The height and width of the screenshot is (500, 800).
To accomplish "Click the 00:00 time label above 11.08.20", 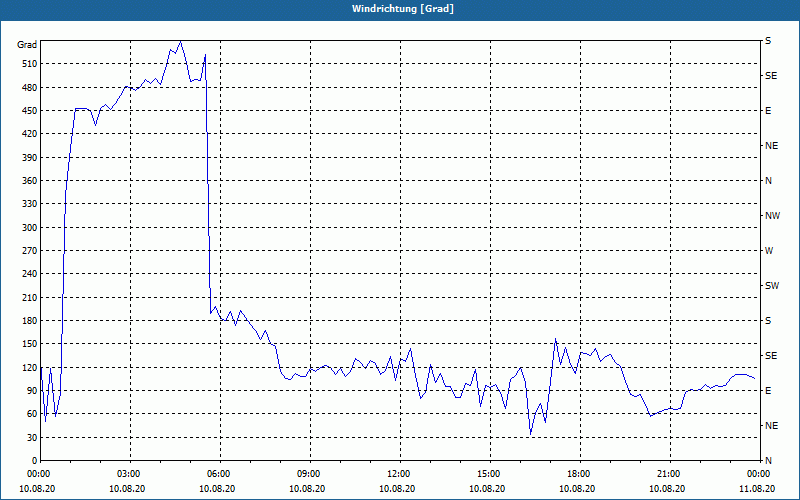I will pyautogui.click(x=757, y=473).
